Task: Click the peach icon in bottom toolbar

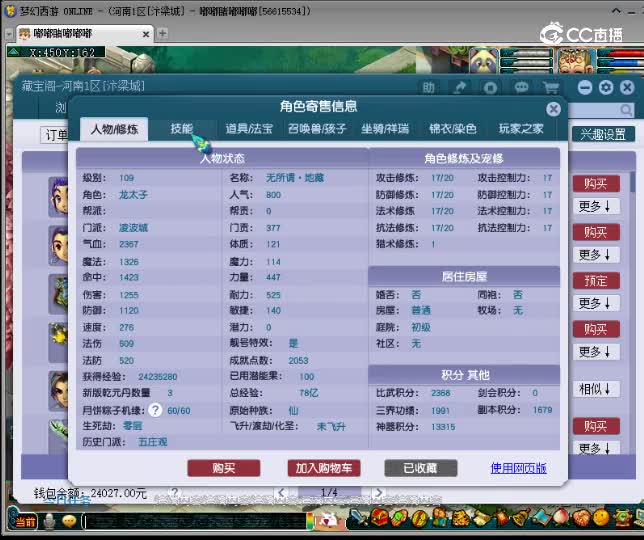Action: [x=561, y=518]
